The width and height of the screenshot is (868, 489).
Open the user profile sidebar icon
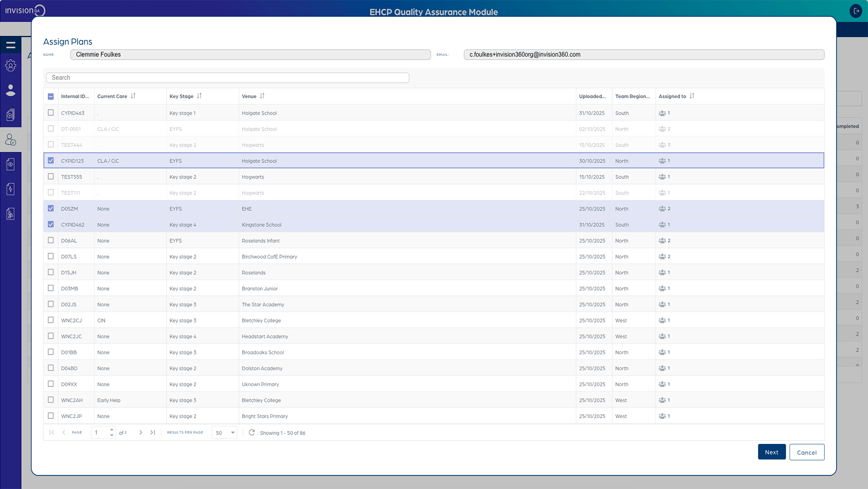click(11, 91)
